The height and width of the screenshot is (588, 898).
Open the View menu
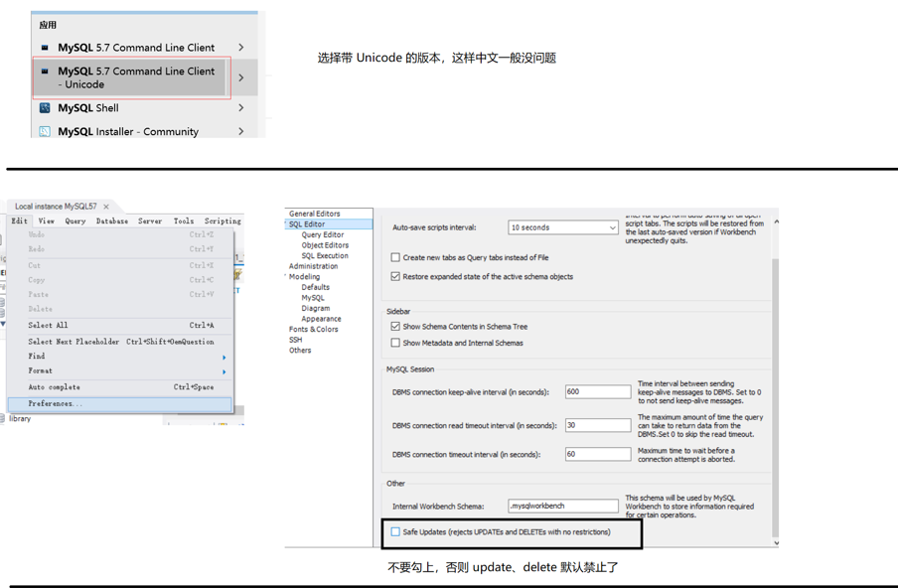click(47, 221)
